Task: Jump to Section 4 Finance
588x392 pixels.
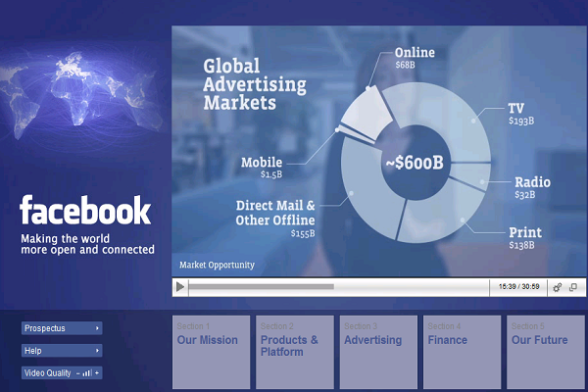Action: [462, 352]
